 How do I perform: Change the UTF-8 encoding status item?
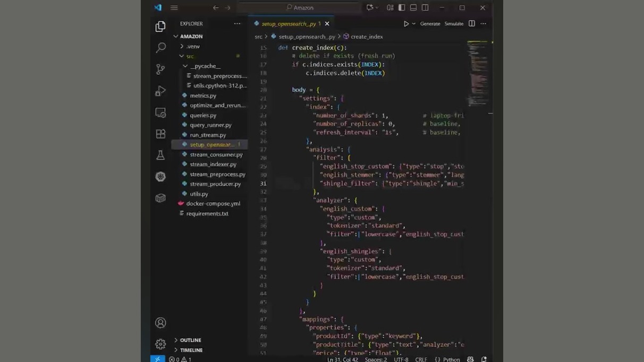coord(401,359)
